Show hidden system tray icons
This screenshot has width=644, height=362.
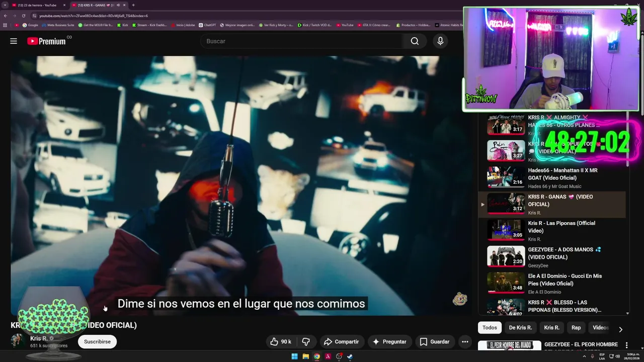pyautogui.click(x=584, y=356)
